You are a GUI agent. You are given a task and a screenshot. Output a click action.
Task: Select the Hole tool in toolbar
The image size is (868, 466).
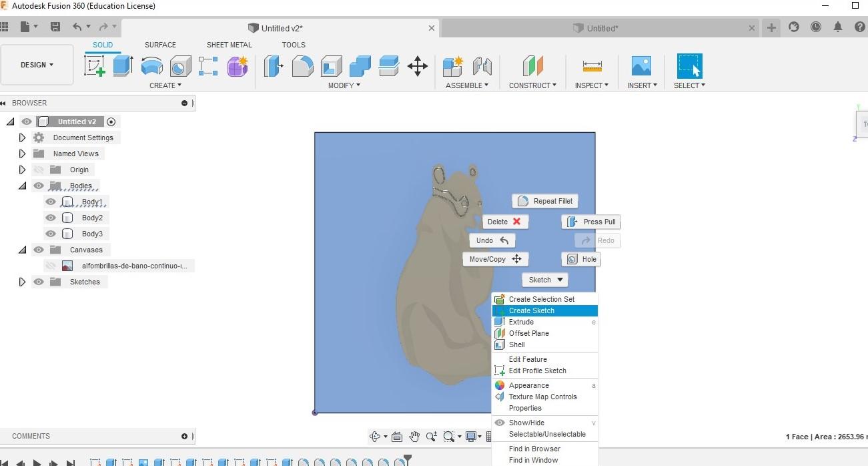pyautogui.click(x=180, y=66)
